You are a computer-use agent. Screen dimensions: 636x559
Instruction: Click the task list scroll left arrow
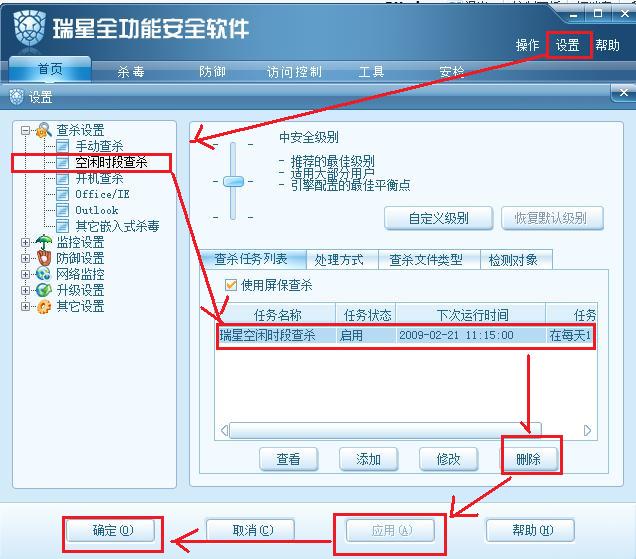point(224,430)
